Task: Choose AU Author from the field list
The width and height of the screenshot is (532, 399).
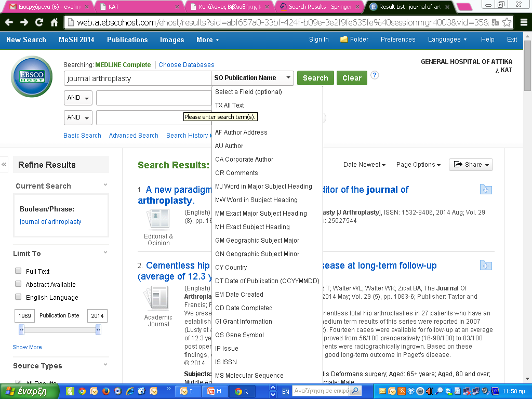Action: pos(267,146)
